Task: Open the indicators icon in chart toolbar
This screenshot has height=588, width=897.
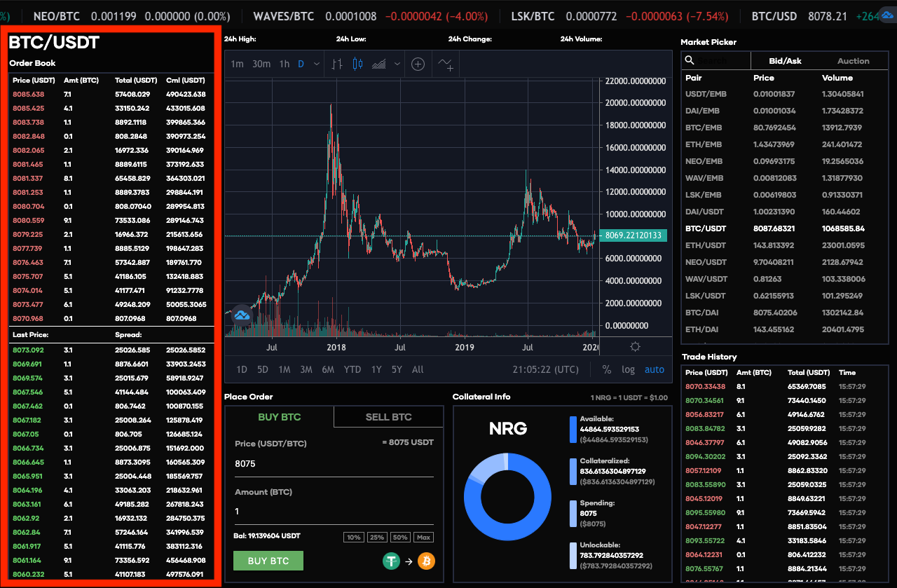Action: pos(446,64)
